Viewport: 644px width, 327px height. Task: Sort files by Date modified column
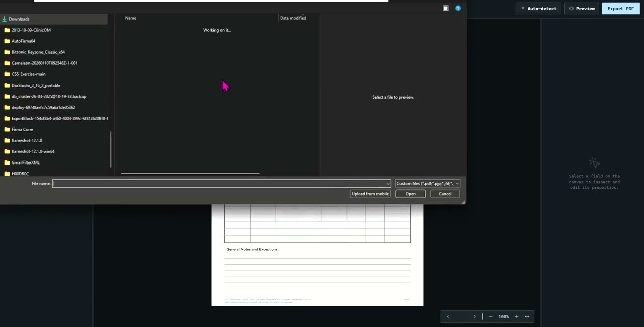pyautogui.click(x=293, y=18)
